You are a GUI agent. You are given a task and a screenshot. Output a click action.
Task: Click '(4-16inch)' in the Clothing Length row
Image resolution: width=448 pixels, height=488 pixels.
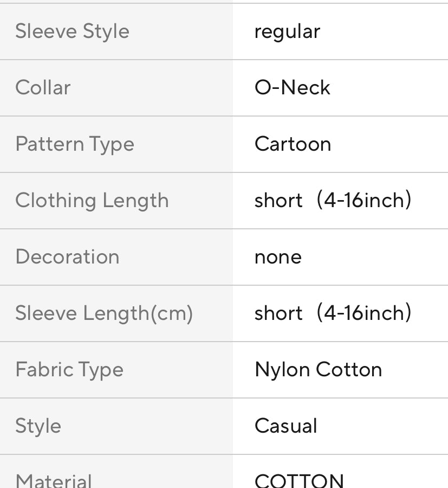363,201
